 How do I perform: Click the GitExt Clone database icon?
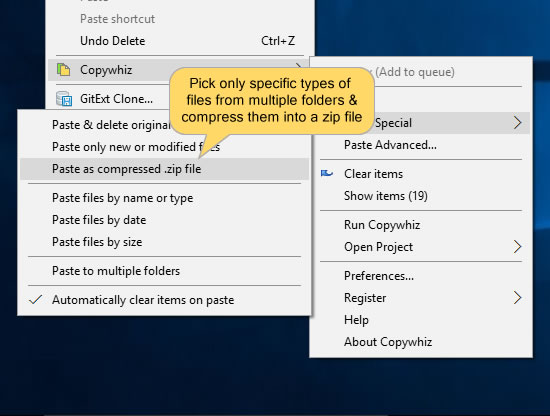64,99
